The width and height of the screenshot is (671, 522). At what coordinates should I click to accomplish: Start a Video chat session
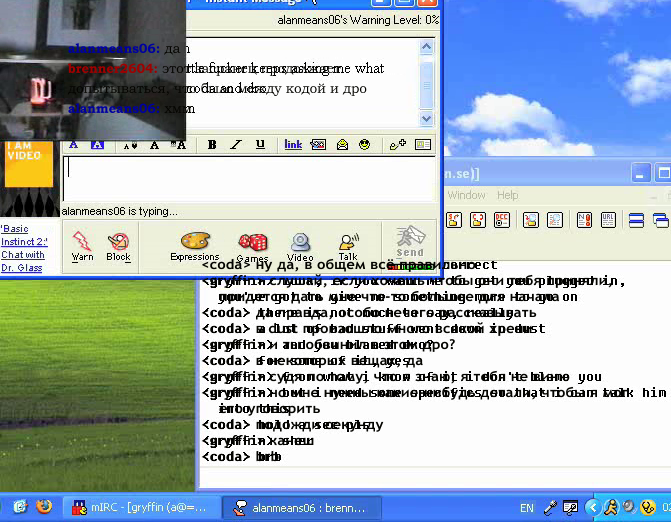(x=300, y=247)
